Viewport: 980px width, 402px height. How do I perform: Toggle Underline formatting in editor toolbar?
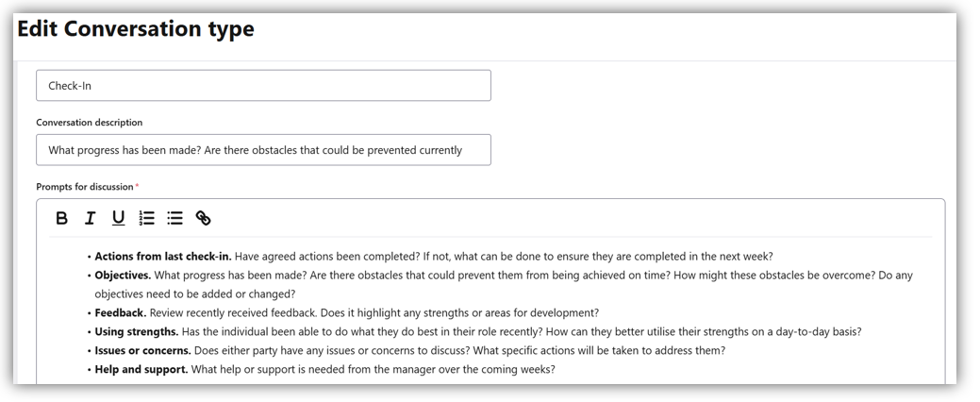pyautogui.click(x=118, y=218)
